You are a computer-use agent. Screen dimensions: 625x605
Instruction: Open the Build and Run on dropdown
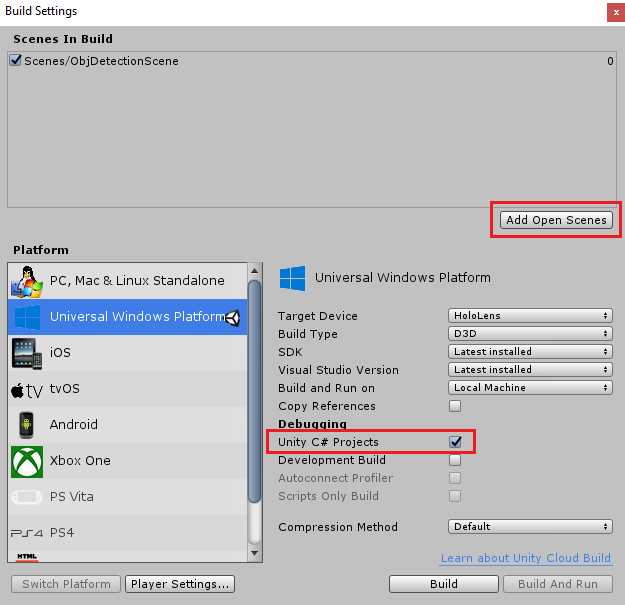[530, 387]
